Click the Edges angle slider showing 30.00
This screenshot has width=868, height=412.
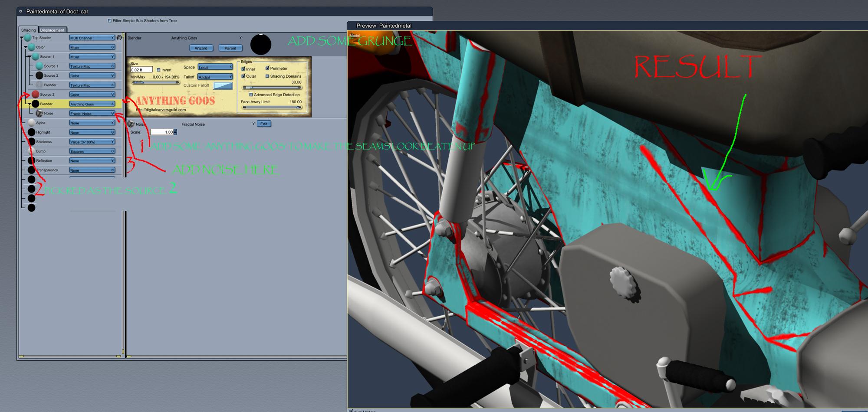point(272,88)
